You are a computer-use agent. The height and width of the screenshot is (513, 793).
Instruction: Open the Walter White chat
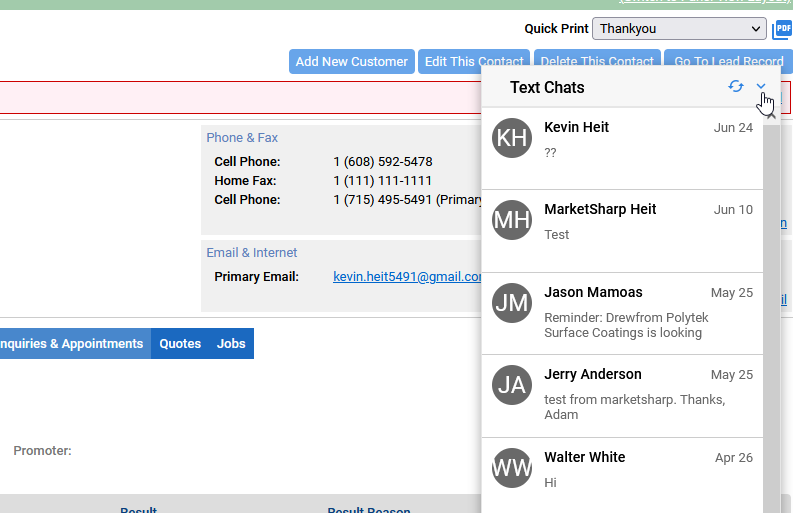pyautogui.click(x=623, y=476)
